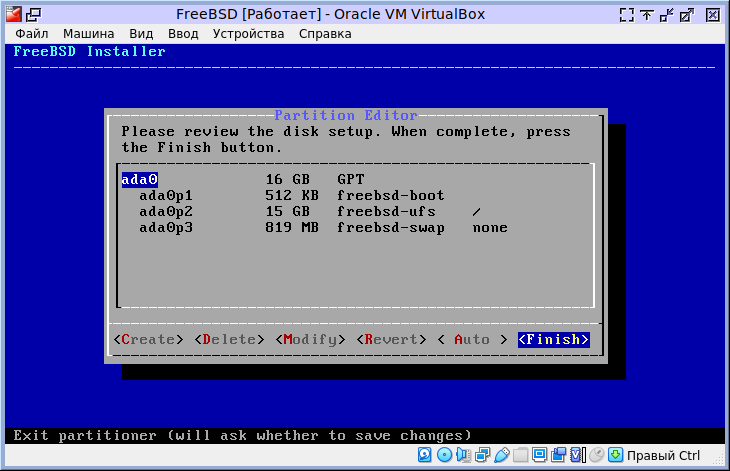Screen dimensions: 730x471
Task: Click the mouse integration status icon
Action: coord(596,455)
